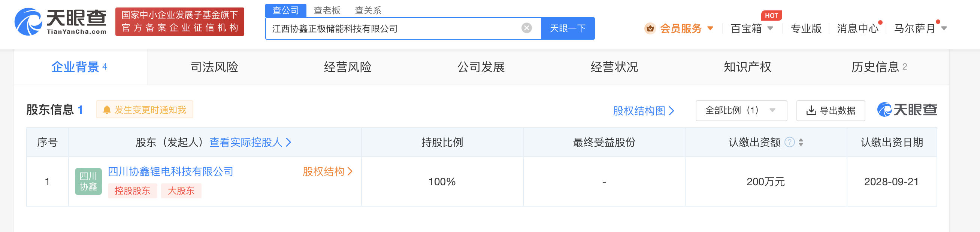980x232 pixels.
Task: Switch to the 历史信息 tab
Action: click(x=879, y=67)
